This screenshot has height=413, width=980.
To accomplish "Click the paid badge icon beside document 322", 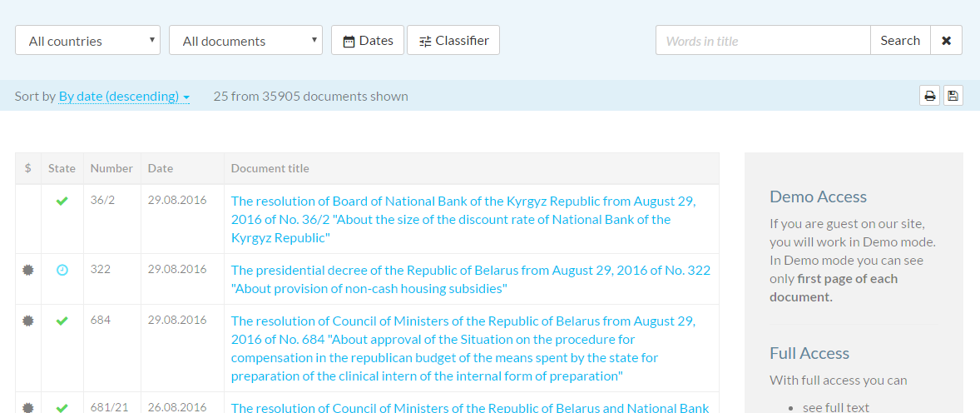I will pyautogui.click(x=28, y=270).
